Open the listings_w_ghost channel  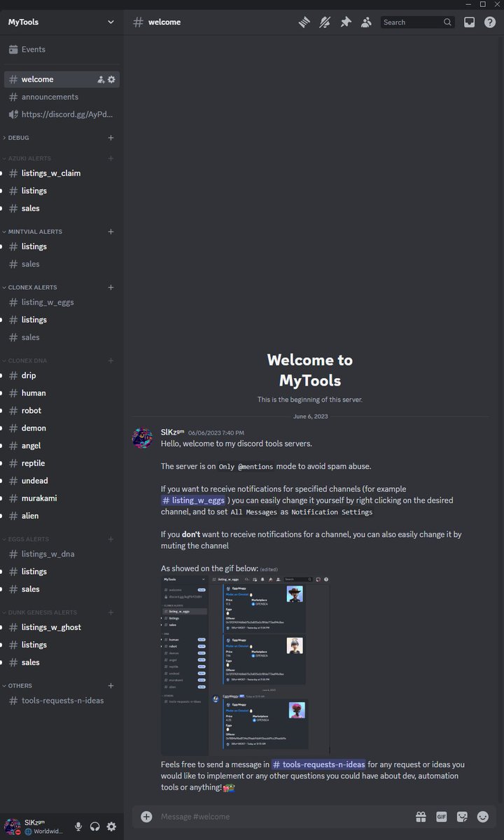click(62, 627)
